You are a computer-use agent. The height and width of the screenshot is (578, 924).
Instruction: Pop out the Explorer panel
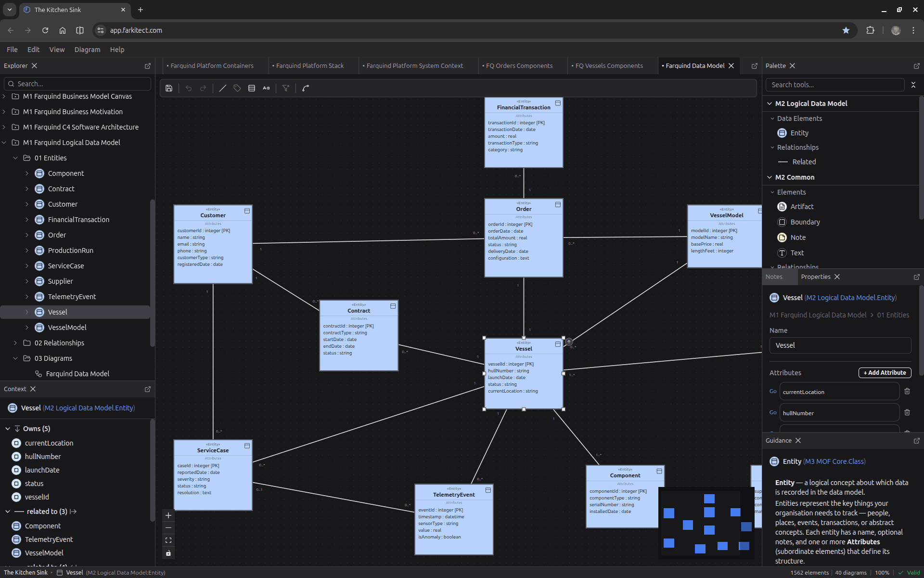tap(148, 66)
